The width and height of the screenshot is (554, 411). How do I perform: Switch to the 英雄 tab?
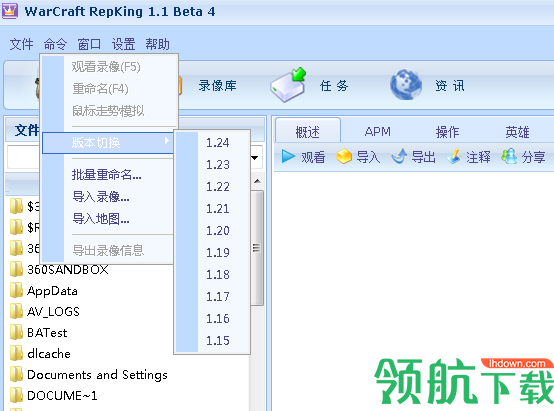click(517, 132)
